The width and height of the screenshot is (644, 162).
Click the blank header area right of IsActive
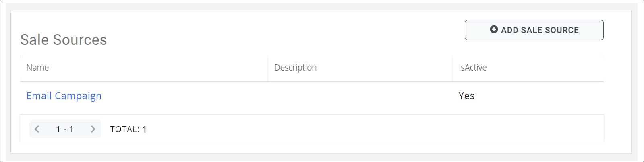coord(556,68)
